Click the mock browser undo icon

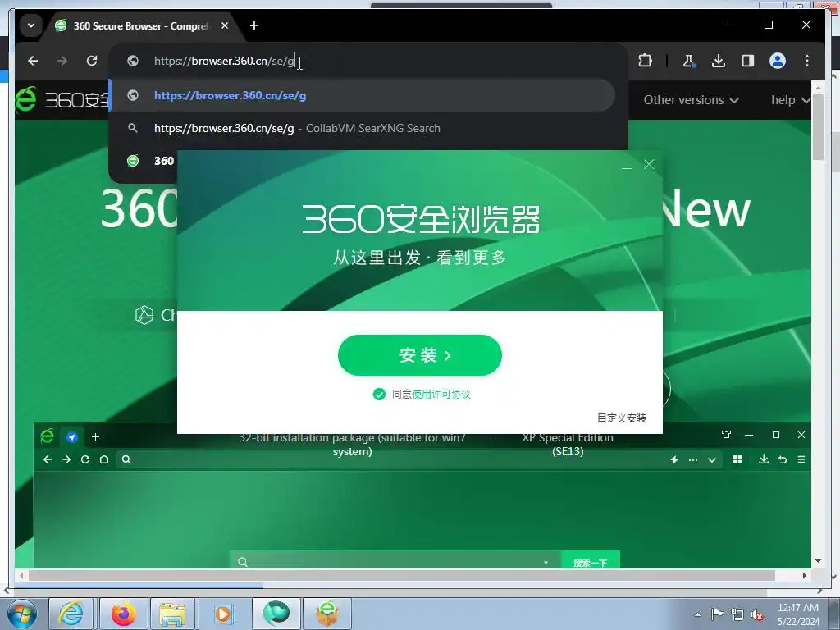(x=783, y=459)
